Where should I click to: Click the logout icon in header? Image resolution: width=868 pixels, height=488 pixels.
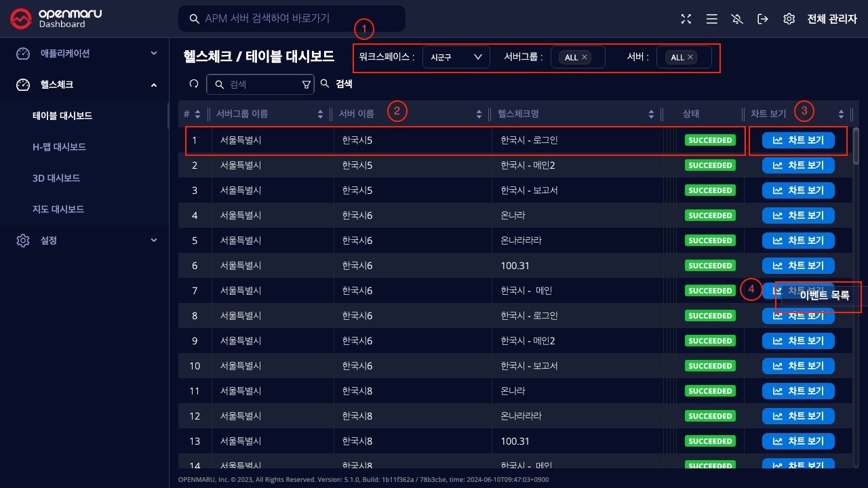[763, 19]
